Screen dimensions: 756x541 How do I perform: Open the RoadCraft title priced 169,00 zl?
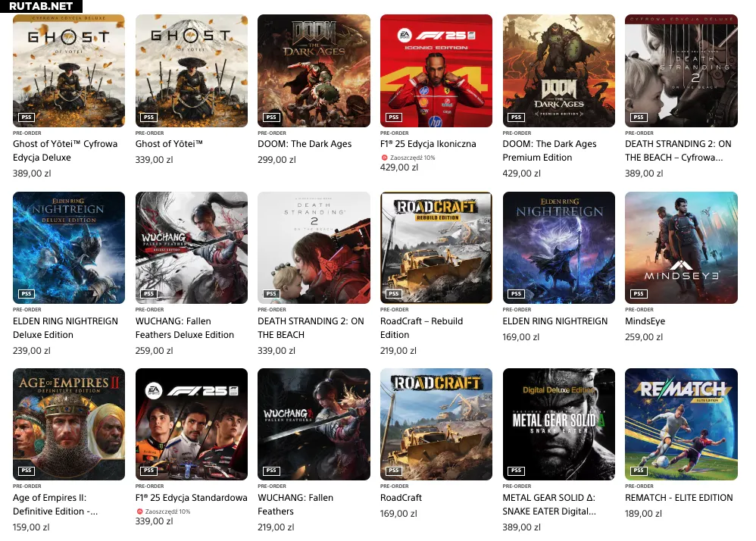pyautogui.click(x=401, y=498)
